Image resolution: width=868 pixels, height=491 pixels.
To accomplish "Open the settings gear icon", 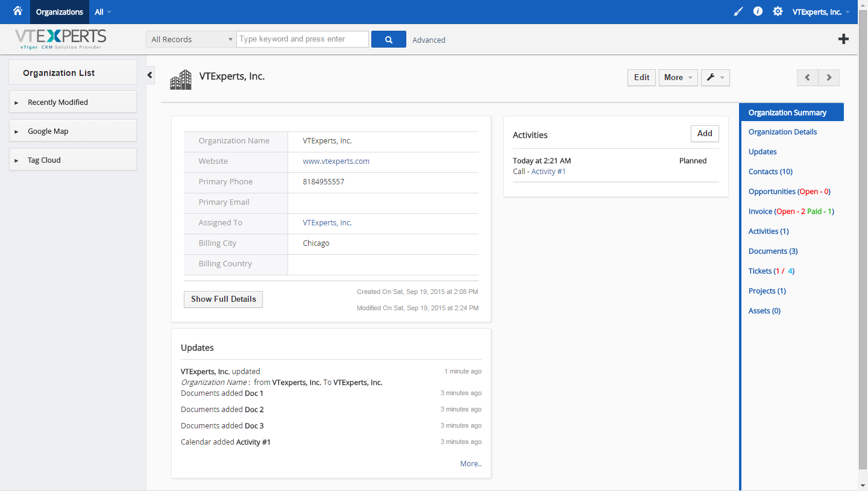I will pos(778,11).
